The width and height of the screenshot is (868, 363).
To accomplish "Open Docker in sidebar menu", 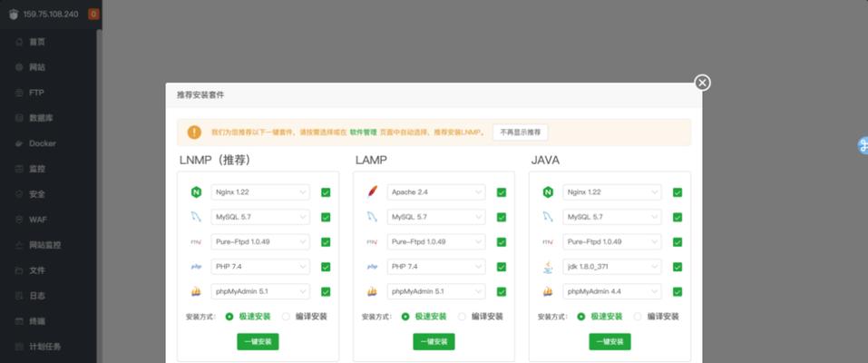I will pos(43,143).
